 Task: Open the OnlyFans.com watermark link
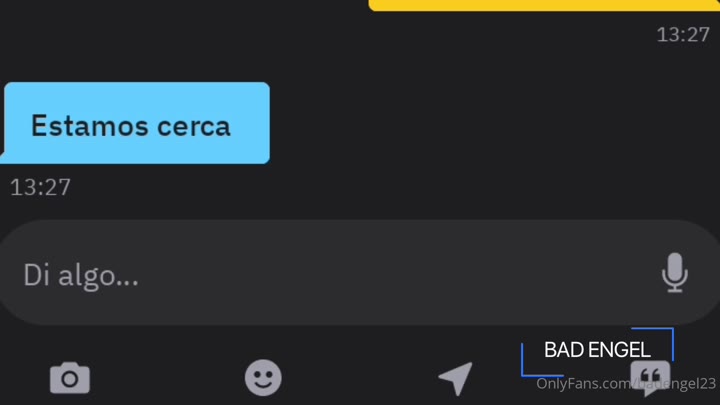(626, 383)
